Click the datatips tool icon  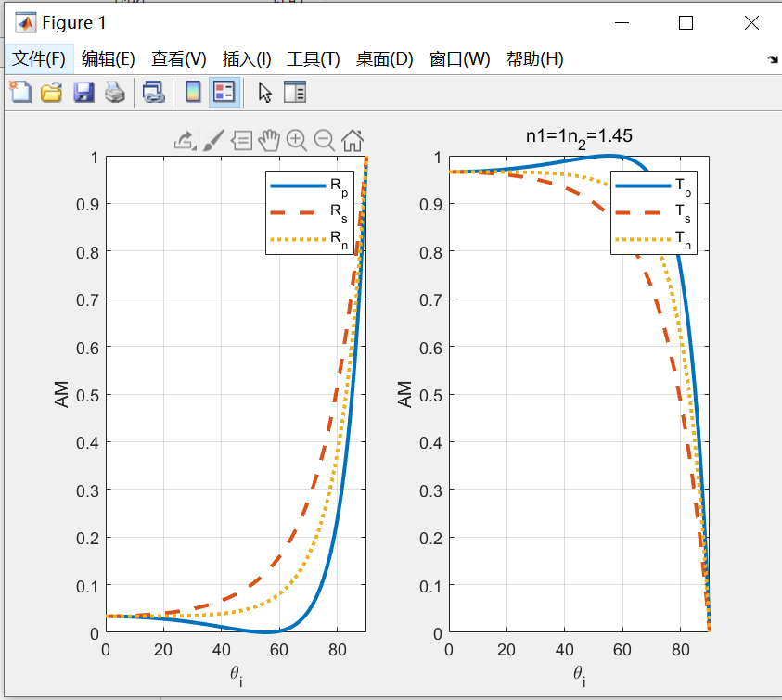point(241,140)
